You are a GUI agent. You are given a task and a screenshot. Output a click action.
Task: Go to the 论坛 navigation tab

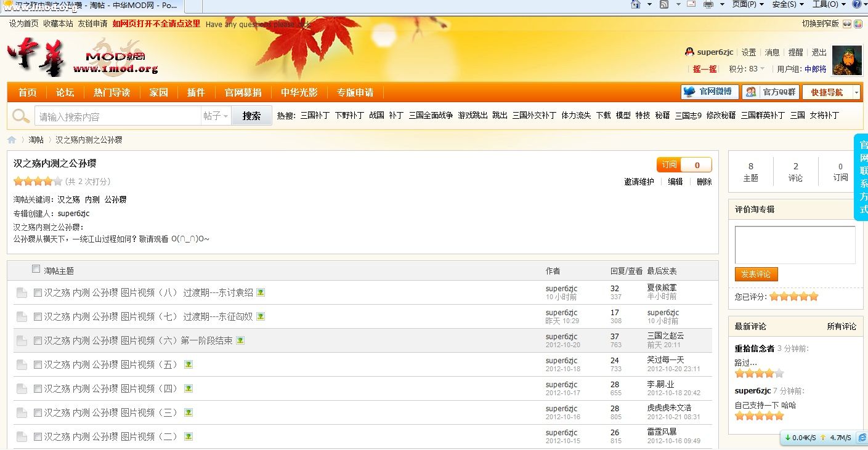click(x=65, y=92)
